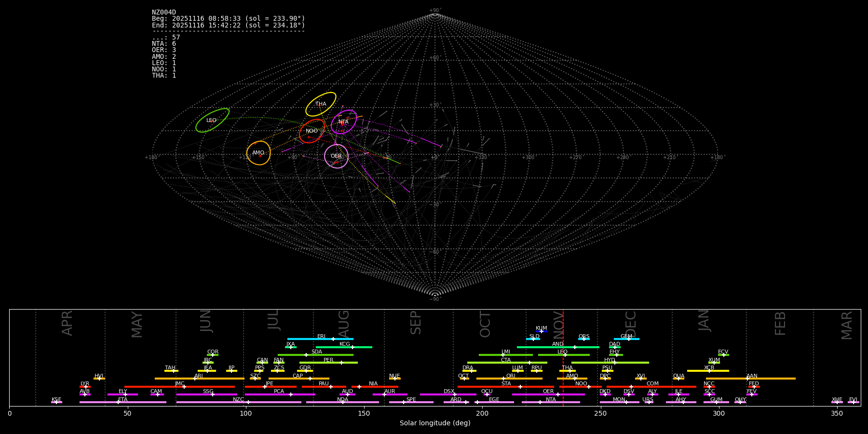Click the sporadic count '...: 57'

tap(166, 38)
